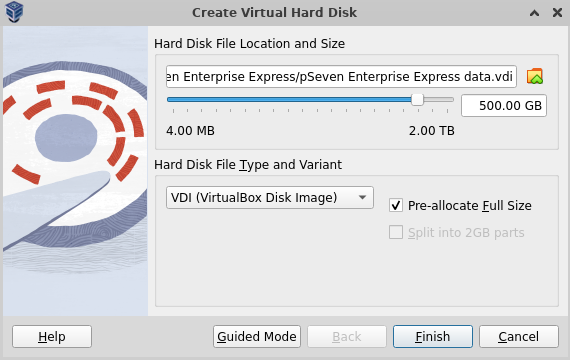Open the VDI (VirtualBox Disk Image) dropdown
This screenshot has width=570, height=360.
coord(270,197)
